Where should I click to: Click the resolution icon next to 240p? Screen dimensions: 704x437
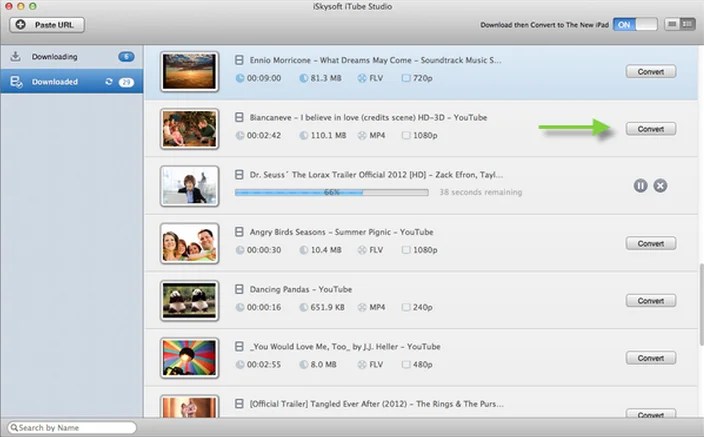pos(406,307)
